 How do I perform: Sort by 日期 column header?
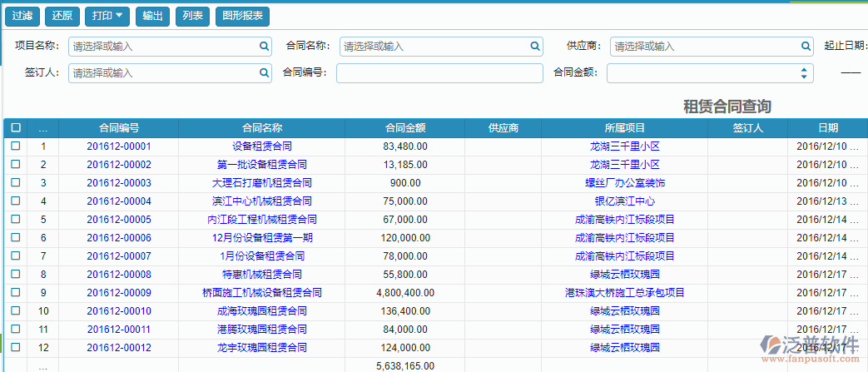coord(828,128)
